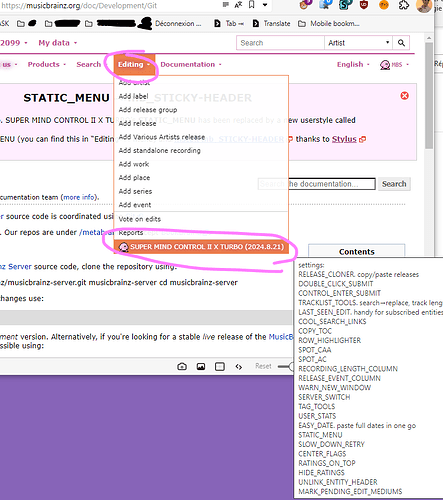This screenshot has width=443, height=500.
Task: Open the address bar dropdown arrow
Action: click(265, 5)
